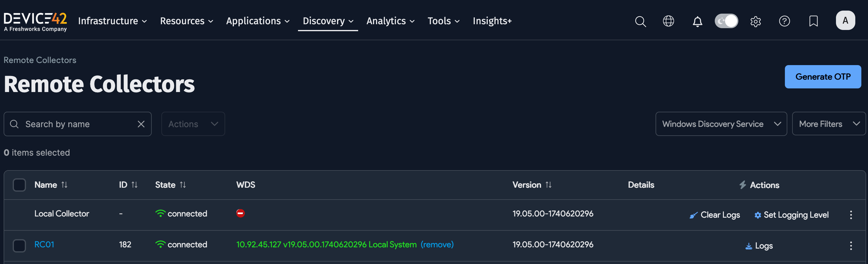This screenshot has width=868, height=264.
Task: Check the select-all header checkbox
Action: pyautogui.click(x=19, y=185)
